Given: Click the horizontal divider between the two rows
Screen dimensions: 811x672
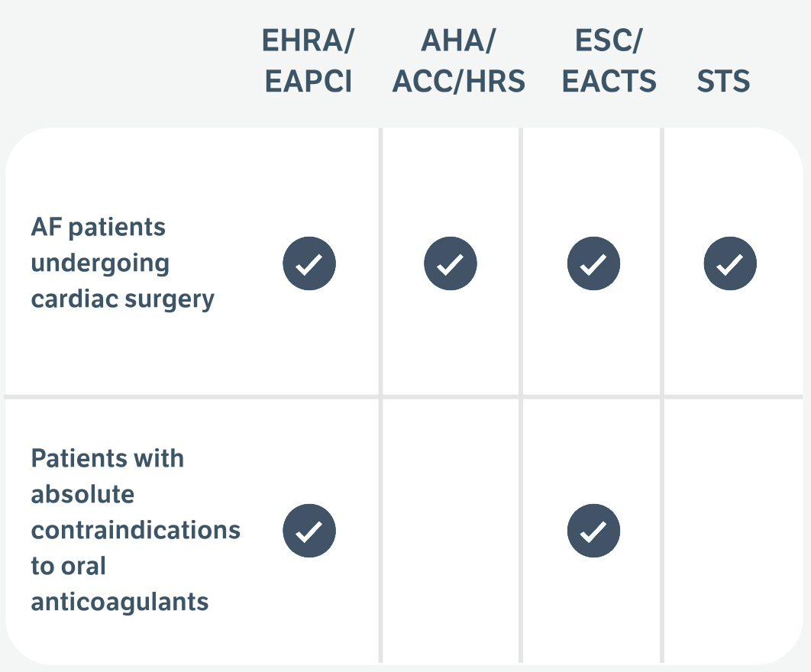Looking at the screenshot, I should pyautogui.click(x=403, y=397).
